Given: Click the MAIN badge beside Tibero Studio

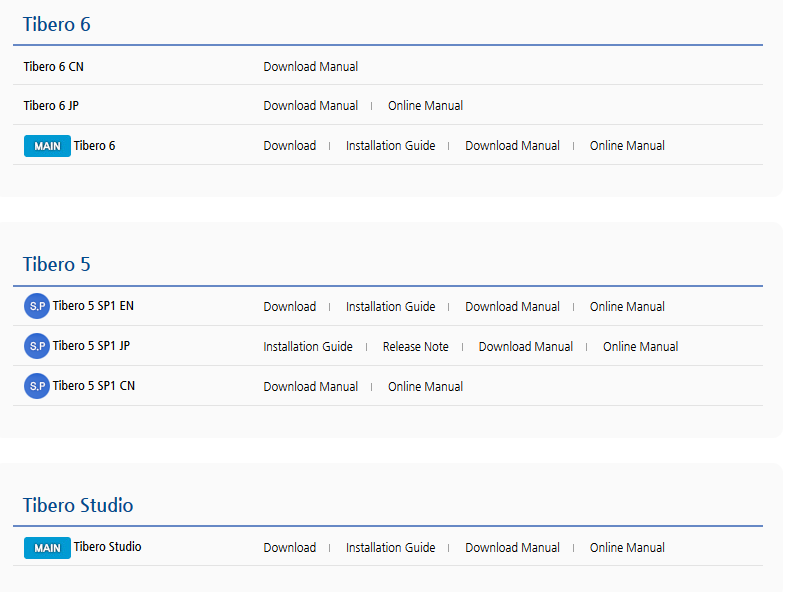Looking at the screenshot, I should click(47, 548).
